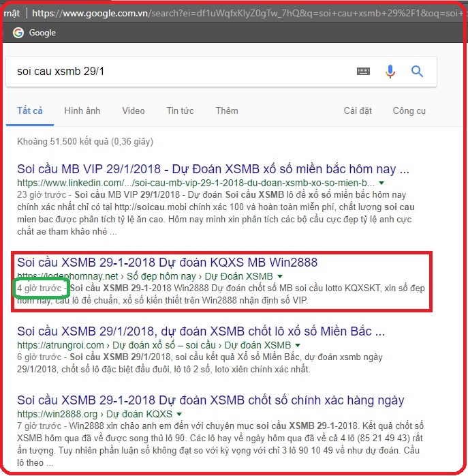Start voice search with microphone icon
Screen dimensions: 468x476
(x=390, y=72)
